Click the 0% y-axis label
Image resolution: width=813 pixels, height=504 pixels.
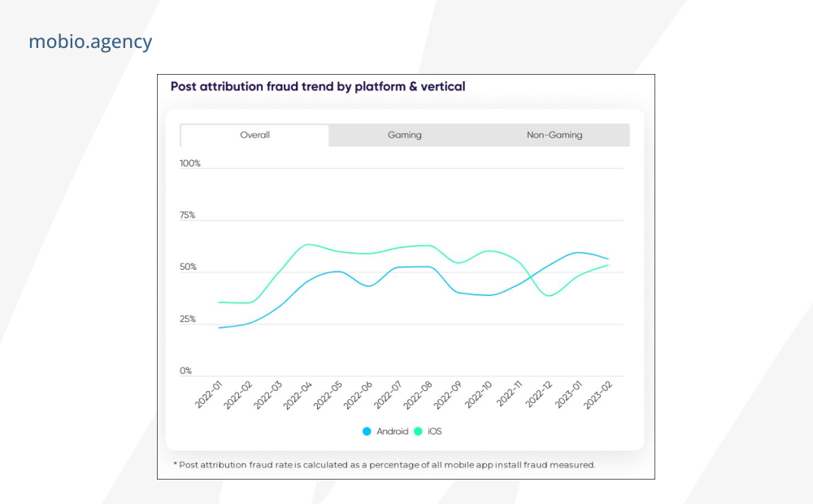[x=185, y=371]
